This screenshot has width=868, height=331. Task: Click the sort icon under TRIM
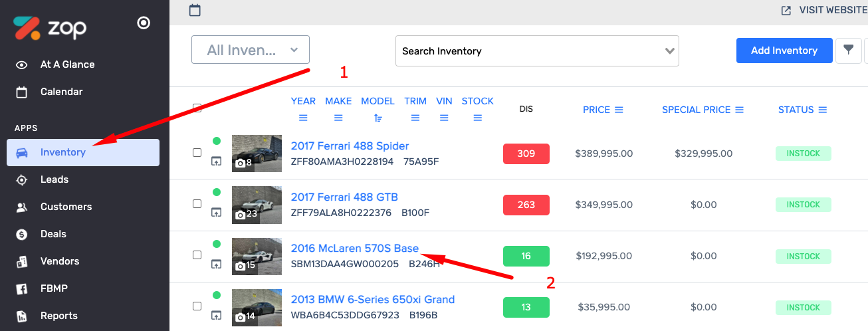click(x=415, y=118)
